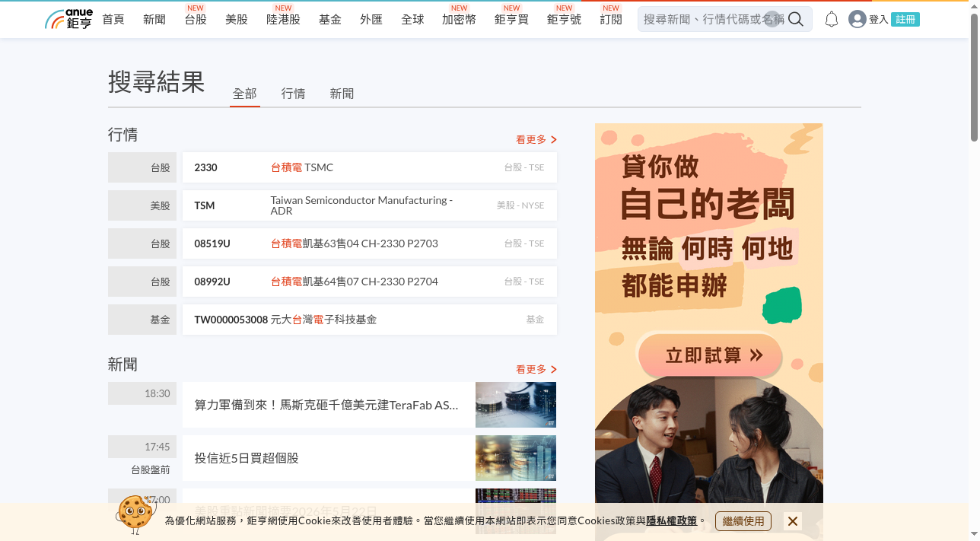Click the 繼續使用 cookie button
Screen dimensions: 980x541
(x=743, y=521)
